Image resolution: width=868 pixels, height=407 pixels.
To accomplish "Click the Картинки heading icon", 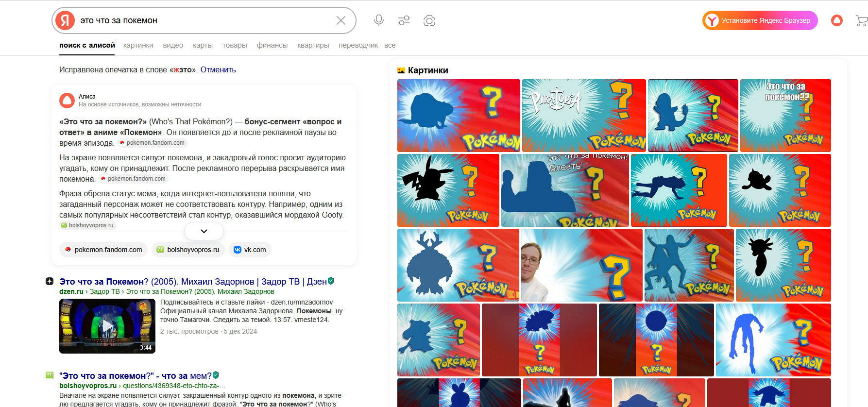I will [x=401, y=70].
